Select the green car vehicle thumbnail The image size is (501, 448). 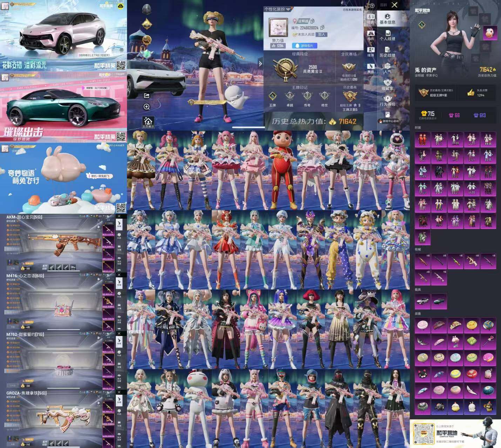click(439, 301)
